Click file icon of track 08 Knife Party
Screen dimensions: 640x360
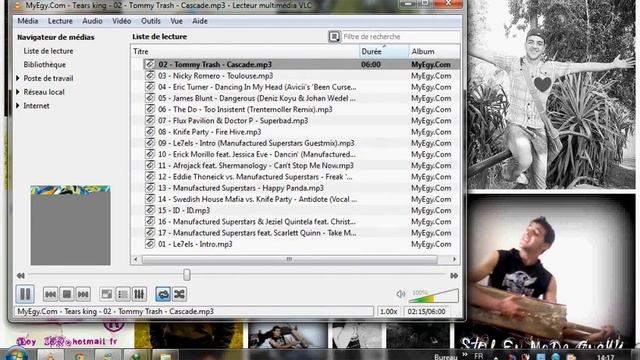tap(150, 132)
